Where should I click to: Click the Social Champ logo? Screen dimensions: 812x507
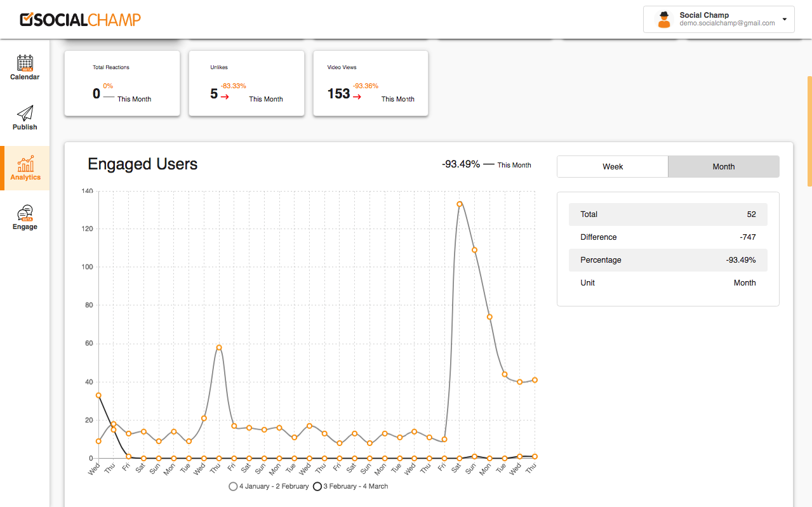(x=81, y=20)
